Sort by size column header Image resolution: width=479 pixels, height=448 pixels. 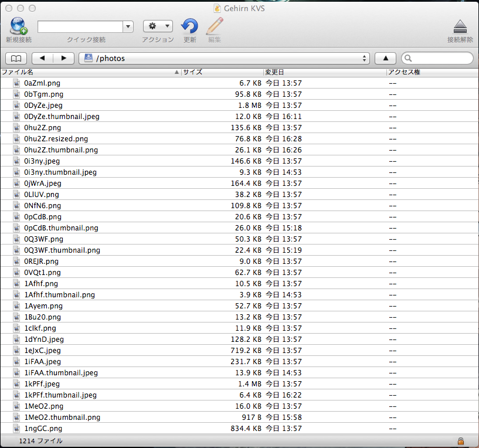point(222,72)
